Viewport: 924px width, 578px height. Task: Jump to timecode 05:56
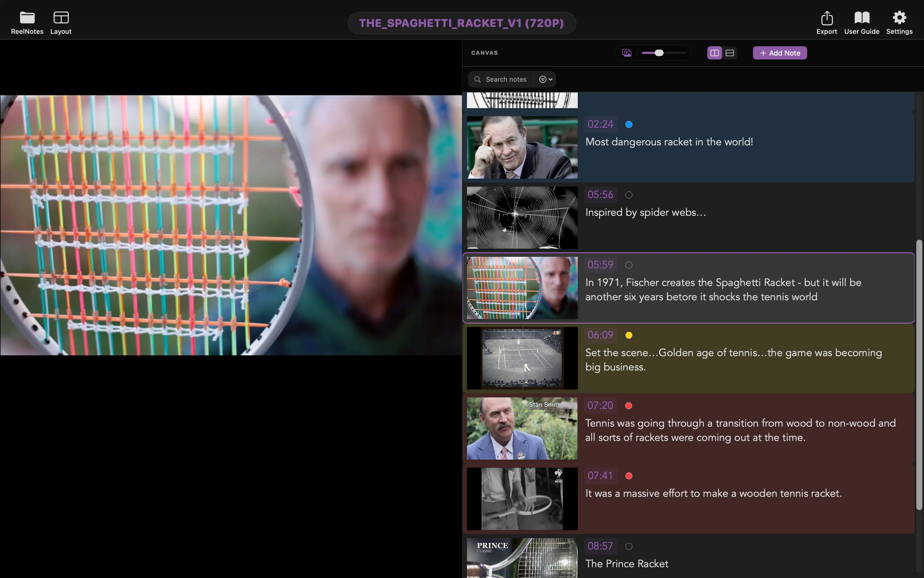(600, 195)
